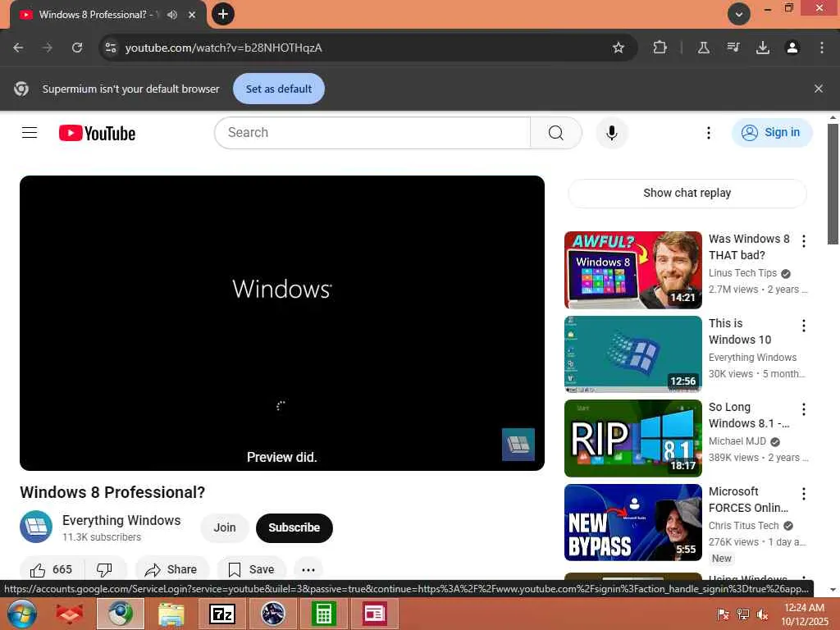Dismiss the default browser infobar

[819, 89]
